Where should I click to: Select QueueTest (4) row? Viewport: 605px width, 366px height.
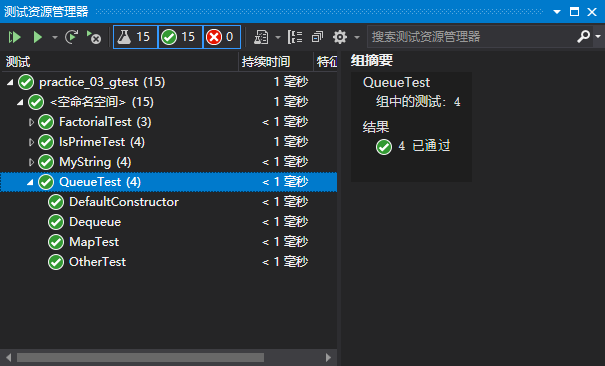coord(169,182)
